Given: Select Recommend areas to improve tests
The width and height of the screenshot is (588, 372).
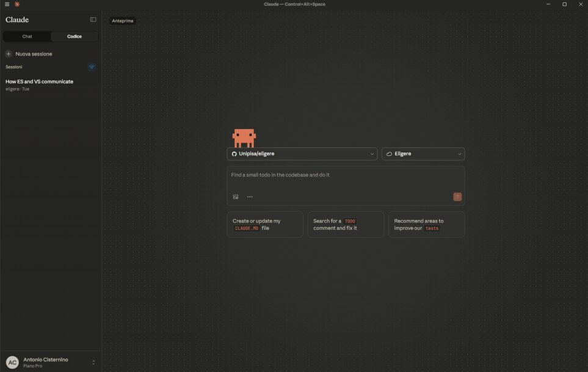Looking at the screenshot, I should [426, 225].
